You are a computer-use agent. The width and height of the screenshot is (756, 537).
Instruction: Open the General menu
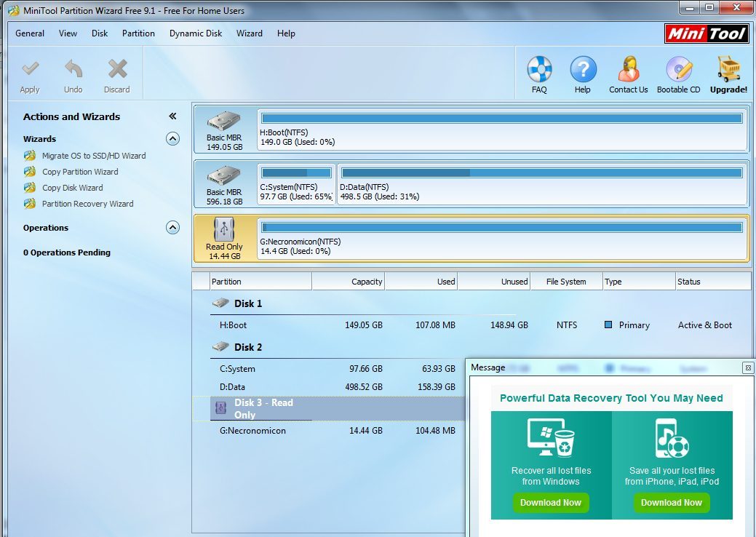point(30,33)
